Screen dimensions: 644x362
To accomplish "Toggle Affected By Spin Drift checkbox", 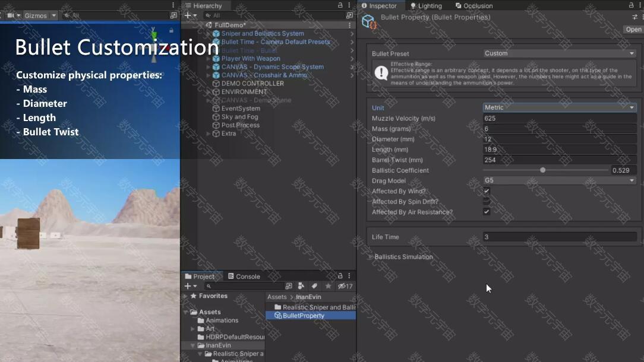I will click(487, 202).
